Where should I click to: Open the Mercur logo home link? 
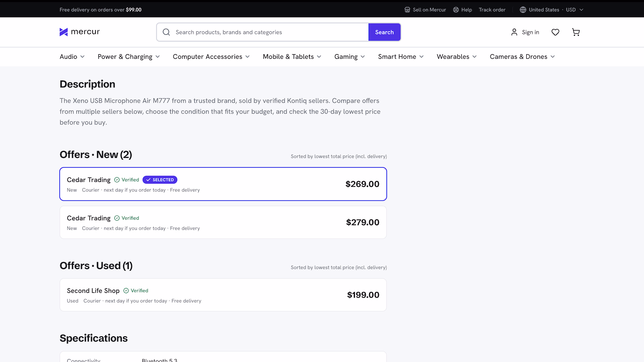[80, 32]
